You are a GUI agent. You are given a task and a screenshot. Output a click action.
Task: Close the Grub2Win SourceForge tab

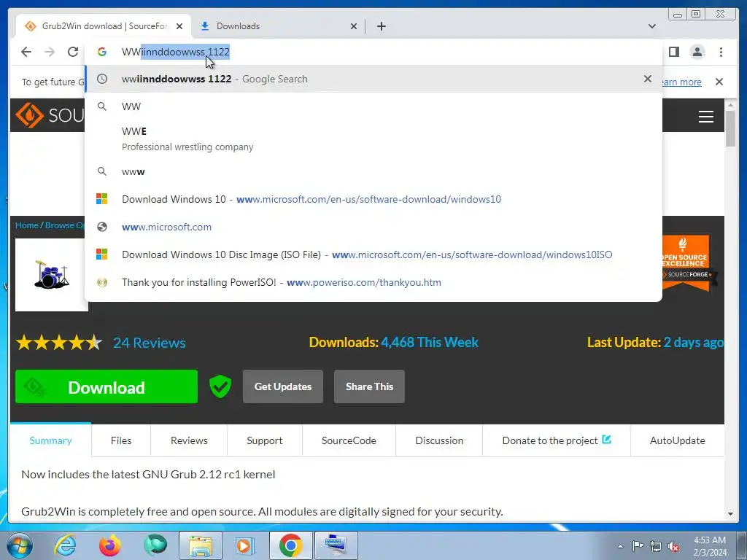point(179,26)
